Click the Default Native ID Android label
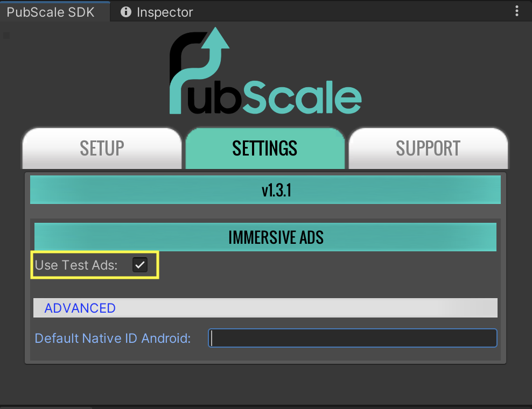The width and height of the screenshot is (532, 409). [x=113, y=338]
